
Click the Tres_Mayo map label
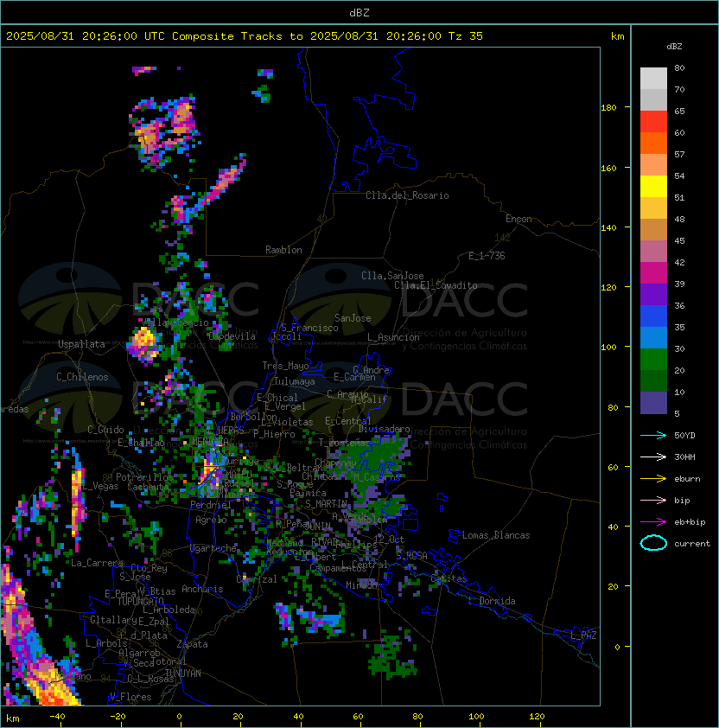(x=285, y=366)
